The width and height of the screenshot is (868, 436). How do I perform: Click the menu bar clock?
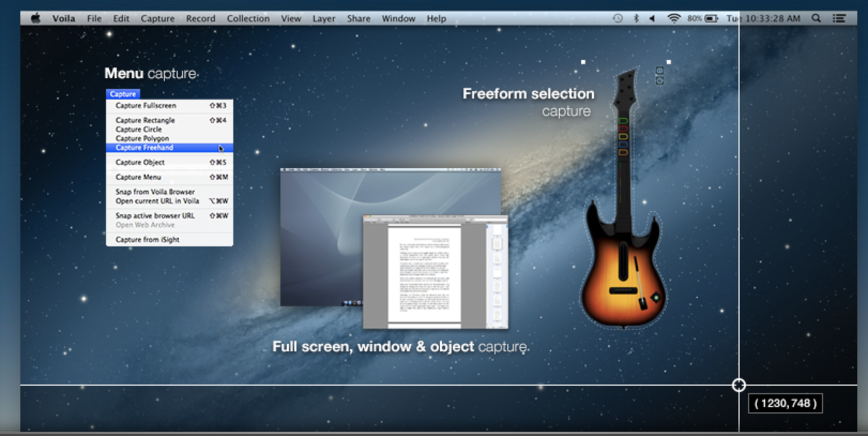click(764, 18)
